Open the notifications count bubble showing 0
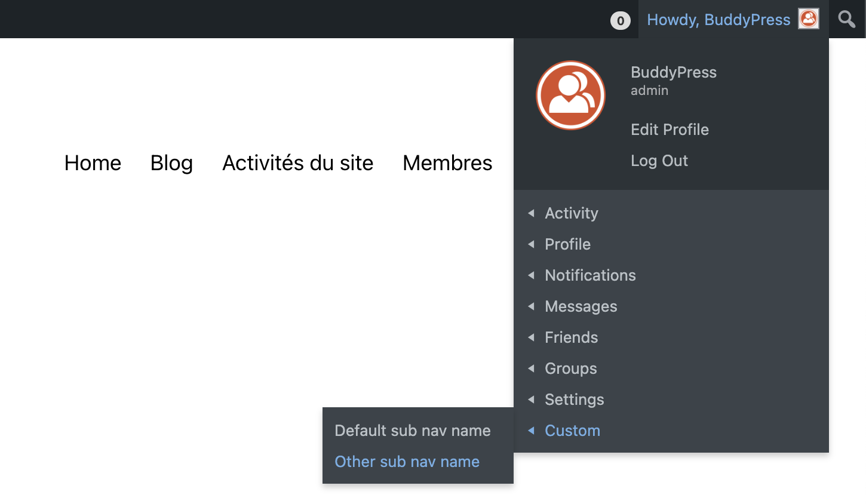This screenshot has width=866, height=504. 621,21
